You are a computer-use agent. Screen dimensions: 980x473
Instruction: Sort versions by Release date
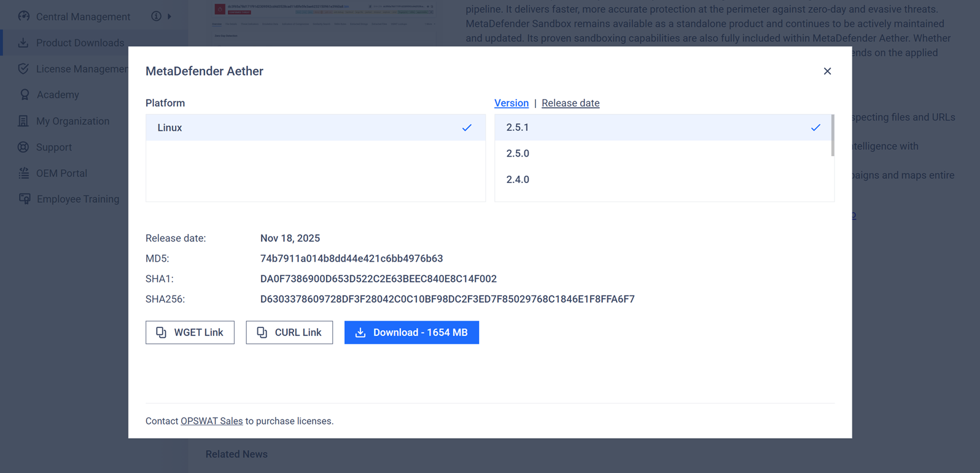pos(570,103)
